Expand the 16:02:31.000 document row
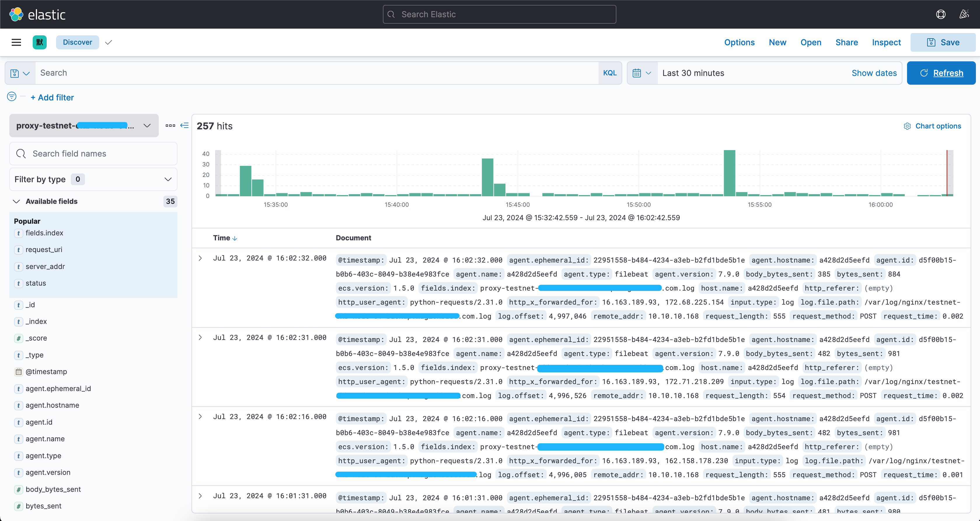Viewport: 980px width, 521px height. pyautogui.click(x=200, y=338)
